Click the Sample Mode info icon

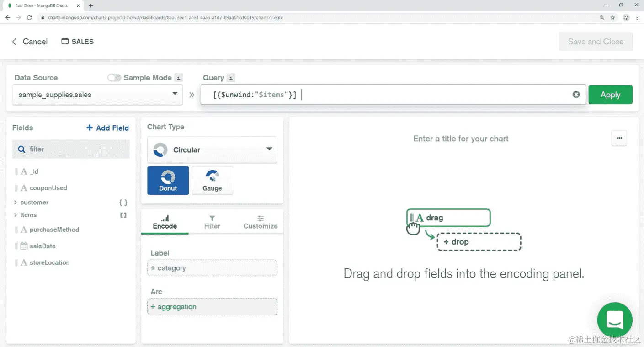[179, 78]
